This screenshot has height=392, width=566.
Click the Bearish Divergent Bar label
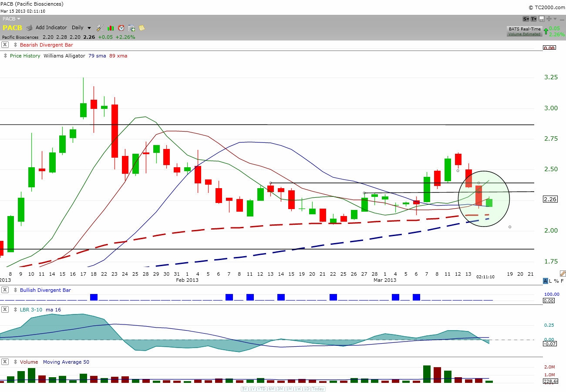(x=47, y=45)
